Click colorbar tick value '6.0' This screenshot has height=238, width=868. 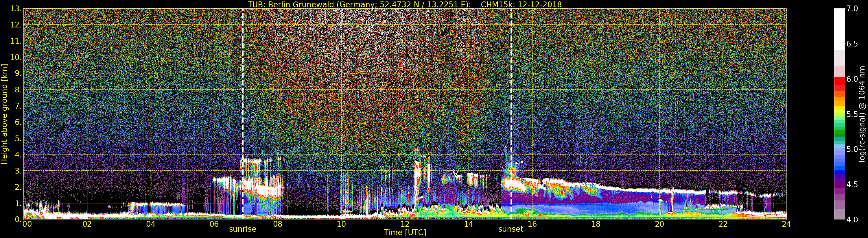click(x=852, y=79)
